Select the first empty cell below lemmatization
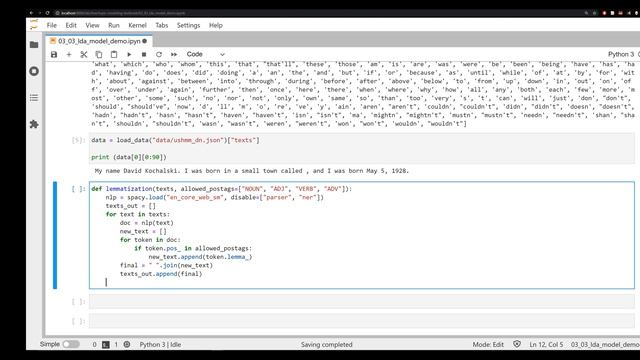 pos(362,302)
